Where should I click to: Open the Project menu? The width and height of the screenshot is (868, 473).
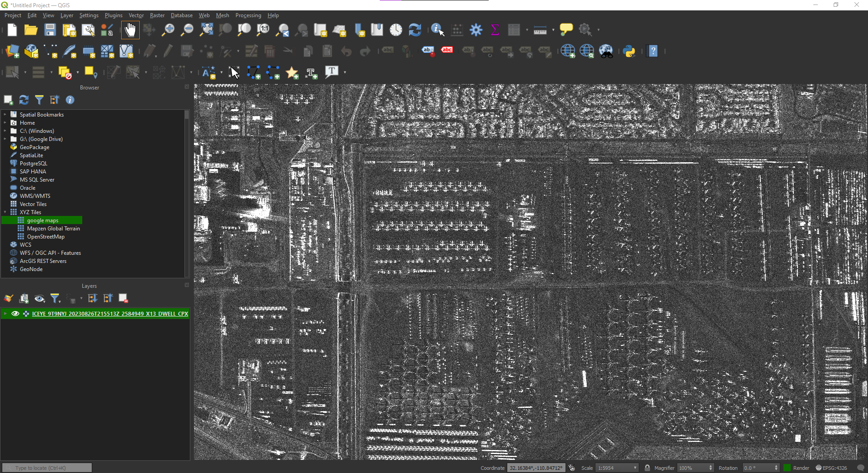(x=13, y=15)
